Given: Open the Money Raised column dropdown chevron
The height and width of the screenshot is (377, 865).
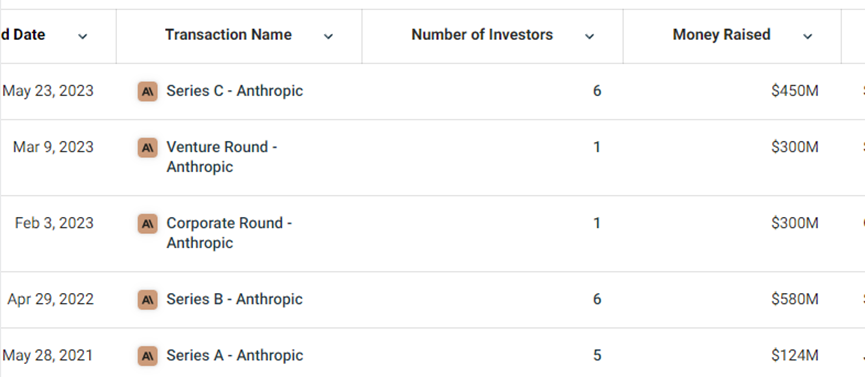Looking at the screenshot, I should [x=807, y=36].
